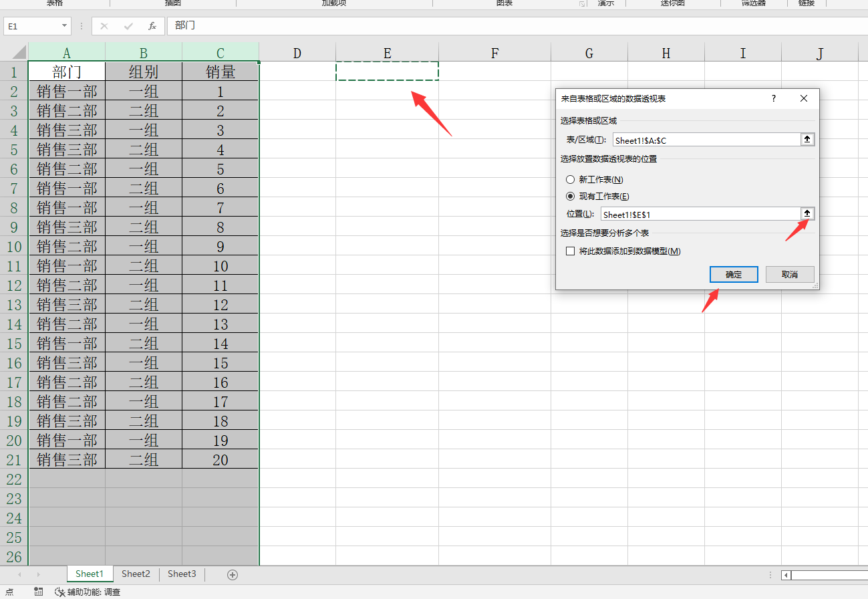
Task: Select column F header
Action: pos(494,53)
